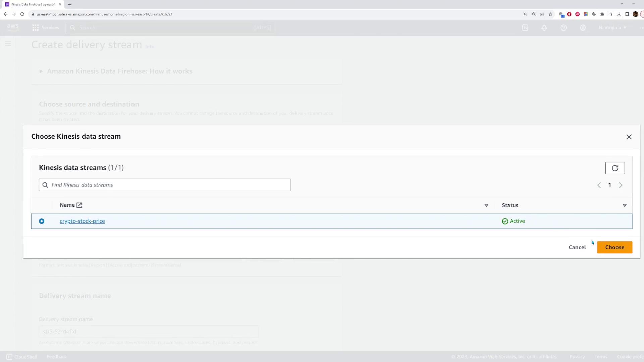Open the help question mark menu
Viewport: 644px width, 362px height.
click(563, 28)
